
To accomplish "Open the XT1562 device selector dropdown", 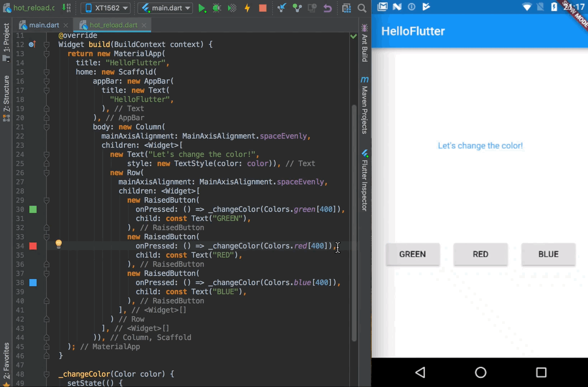I will 105,8.
